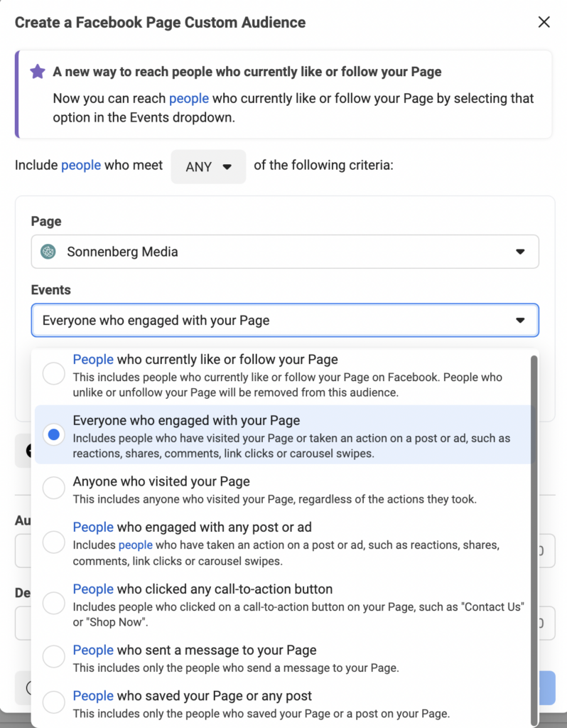Screen dimensions: 567x728
Task: Select "People who currently like or follow your Page"
Action: 53,373
